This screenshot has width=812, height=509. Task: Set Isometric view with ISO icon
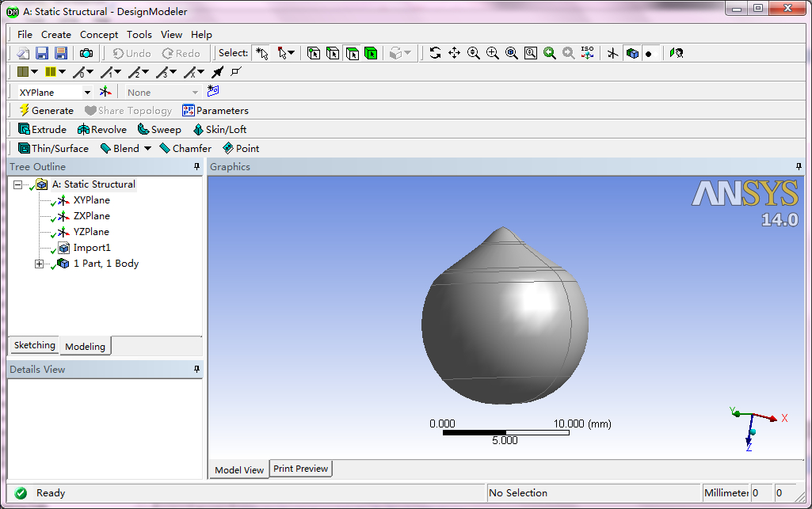pos(587,53)
